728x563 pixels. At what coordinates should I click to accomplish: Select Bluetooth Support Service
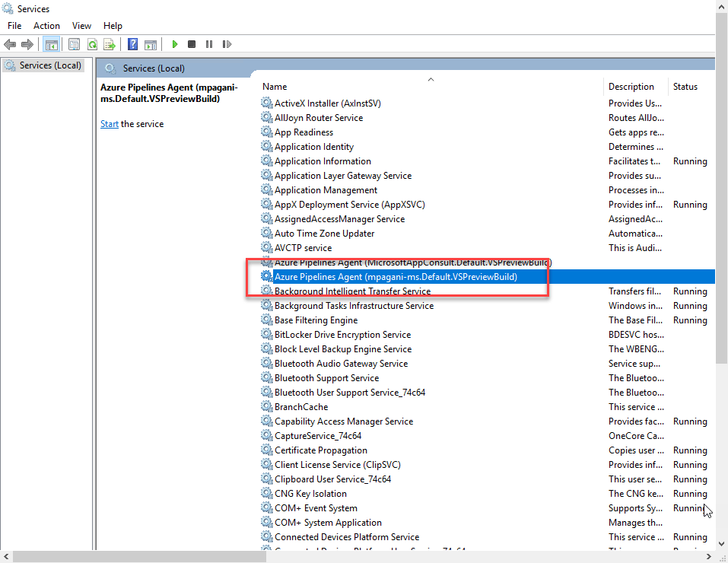(326, 377)
